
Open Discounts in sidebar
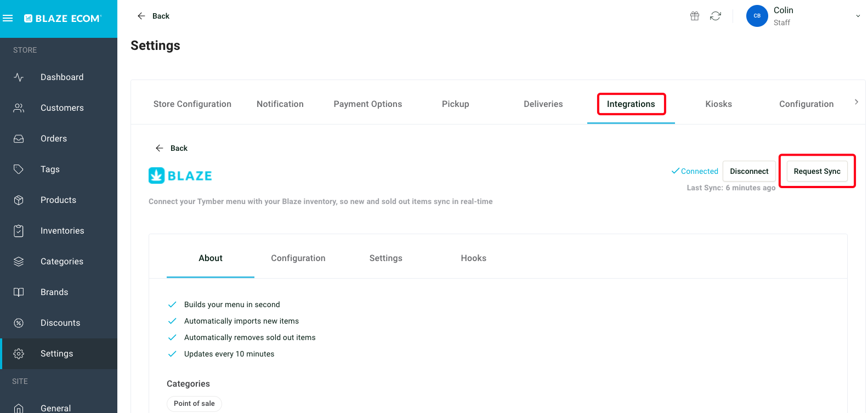(x=60, y=323)
